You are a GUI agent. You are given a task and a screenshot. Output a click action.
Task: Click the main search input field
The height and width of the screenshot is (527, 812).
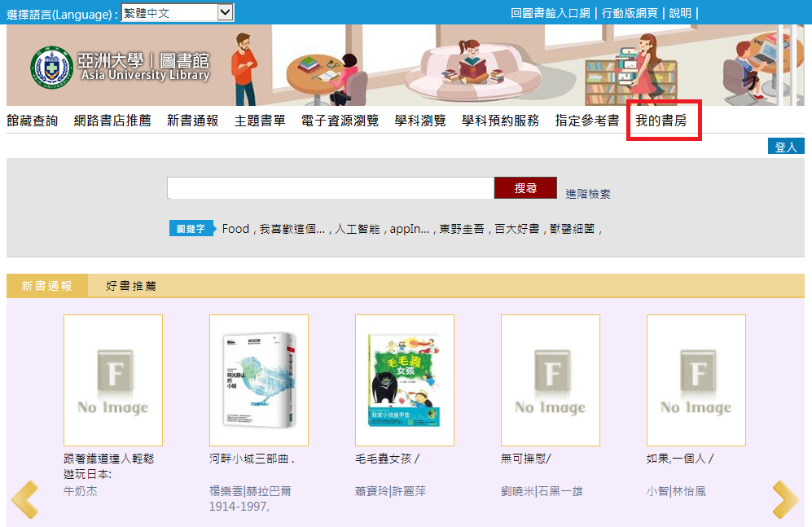330,188
